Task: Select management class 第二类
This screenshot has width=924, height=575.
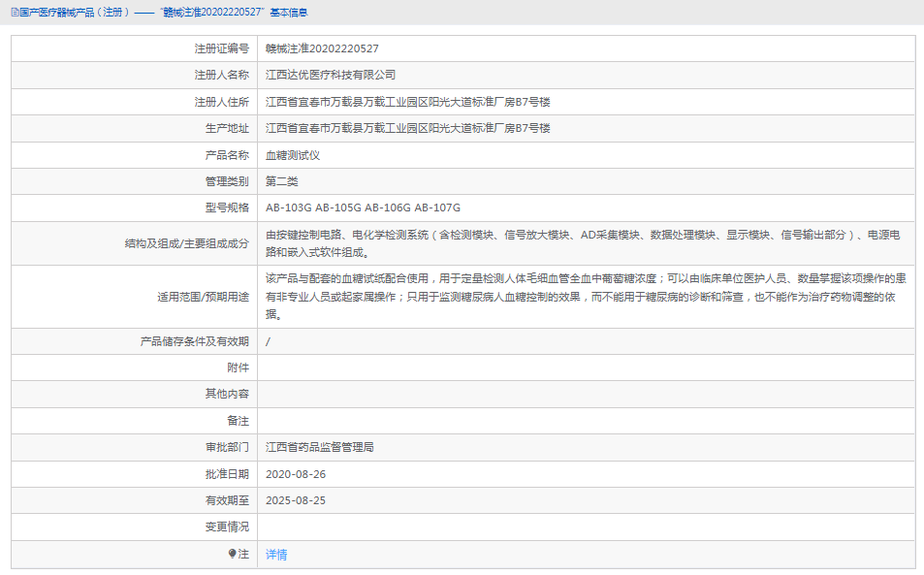Action: click(x=282, y=181)
